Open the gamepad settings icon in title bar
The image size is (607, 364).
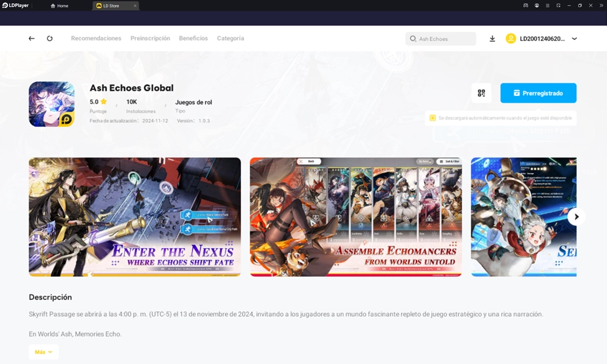(525, 6)
